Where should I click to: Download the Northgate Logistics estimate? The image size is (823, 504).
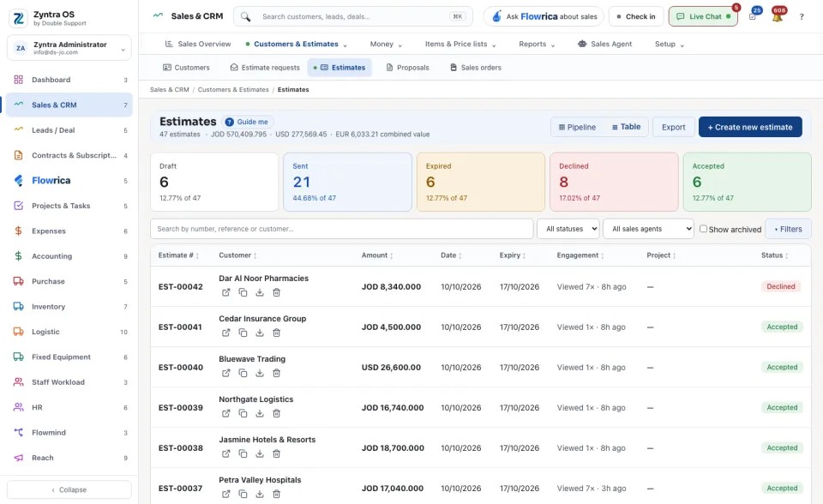click(x=259, y=414)
